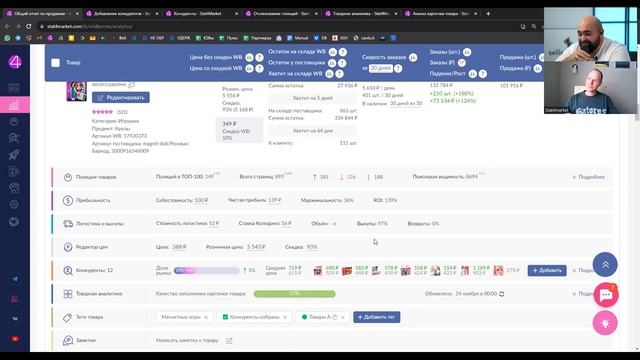Refresh the Обновлено 24 ноября data

click(502, 294)
